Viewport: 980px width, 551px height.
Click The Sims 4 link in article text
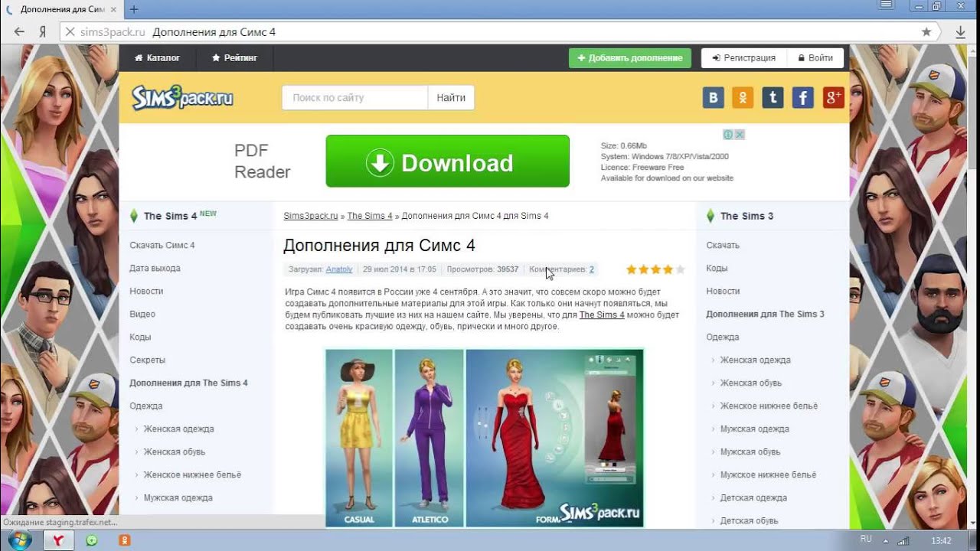tap(602, 315)
